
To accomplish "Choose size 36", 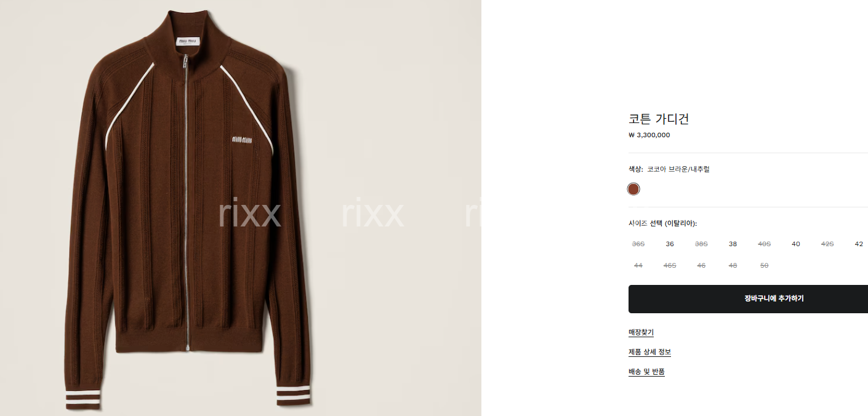I will [670, 244].
